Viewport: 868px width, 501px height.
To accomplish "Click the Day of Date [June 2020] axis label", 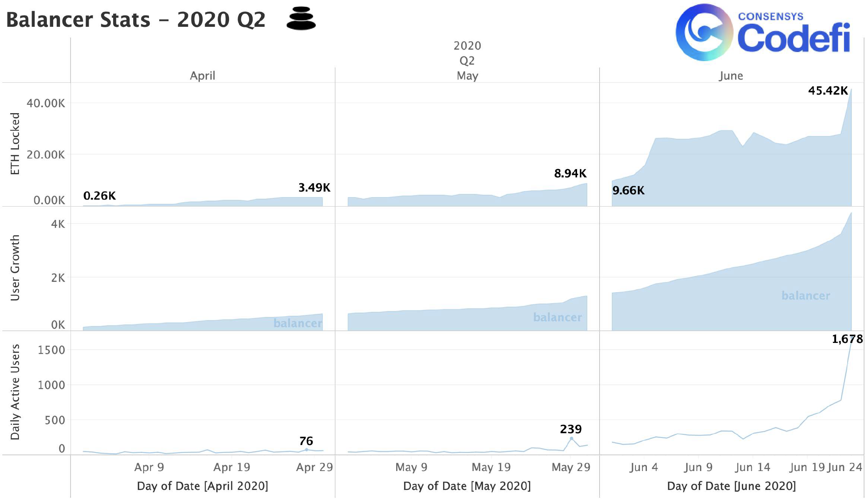I will [x=732, y=486].
